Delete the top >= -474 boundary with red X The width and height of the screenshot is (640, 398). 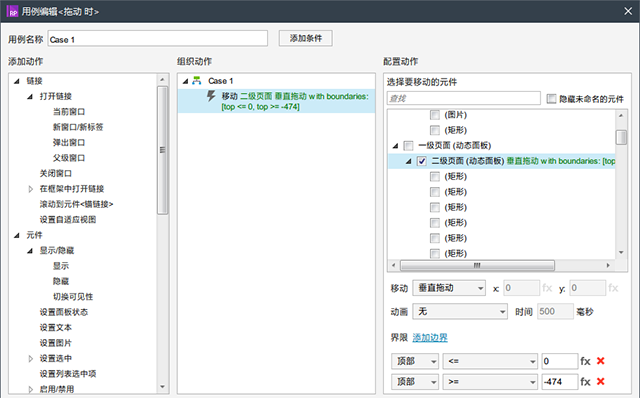(x=600, y=381)
